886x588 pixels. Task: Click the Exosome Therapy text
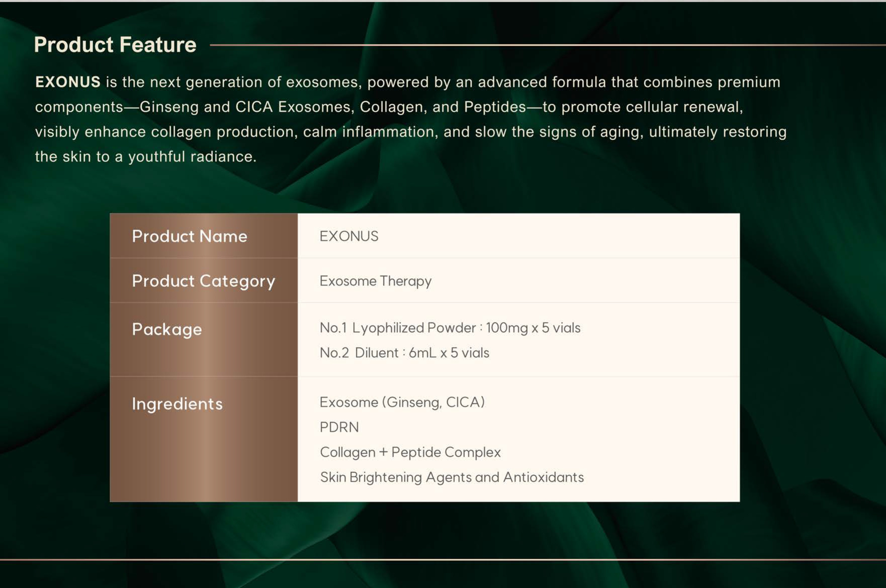[x=375, y=281]
